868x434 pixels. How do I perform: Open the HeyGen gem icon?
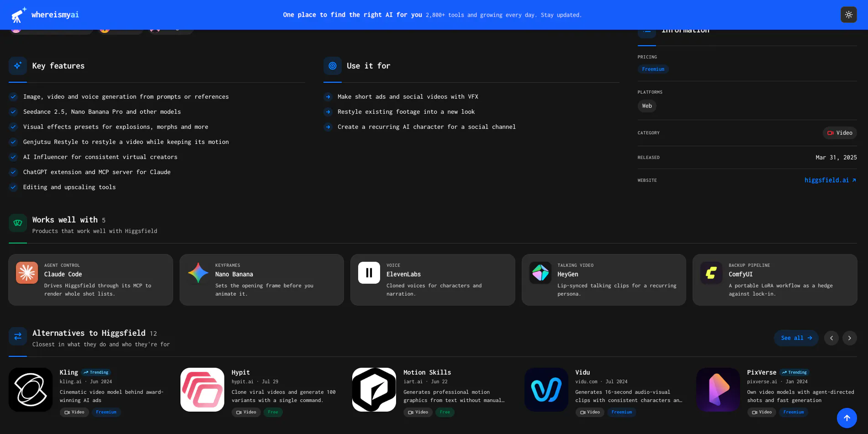(540, 273)
